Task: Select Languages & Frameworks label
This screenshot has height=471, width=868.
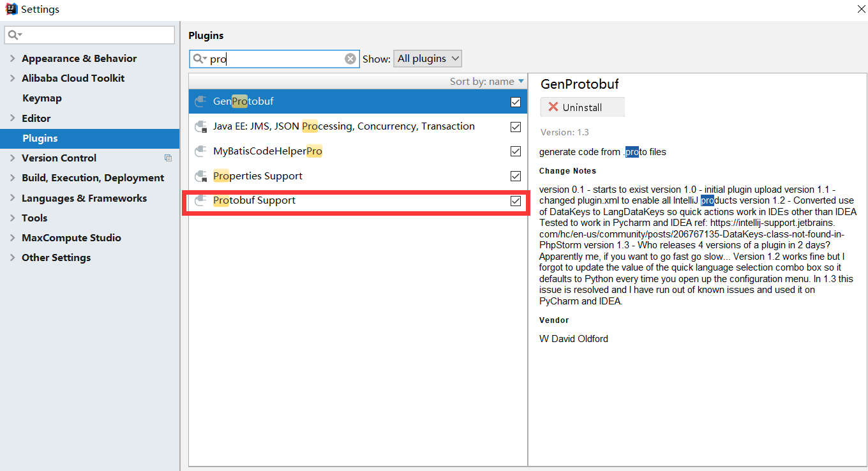Action: (x=84, y=198)
